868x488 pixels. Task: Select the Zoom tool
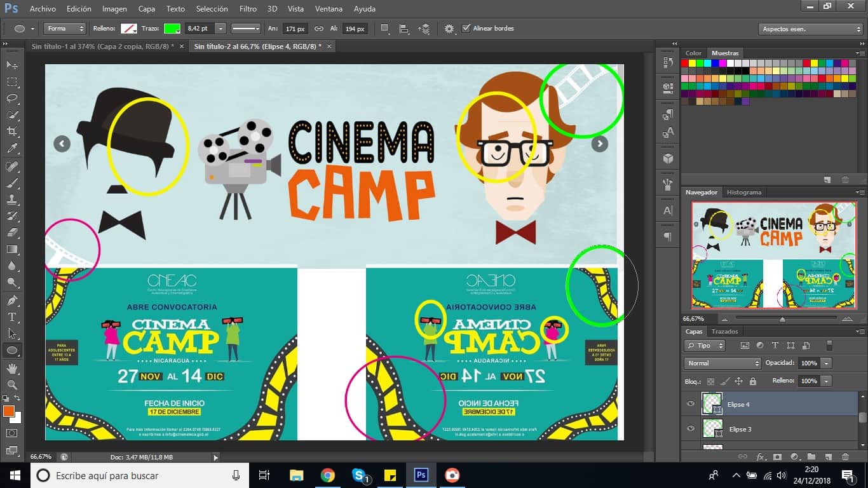[12, 385]
